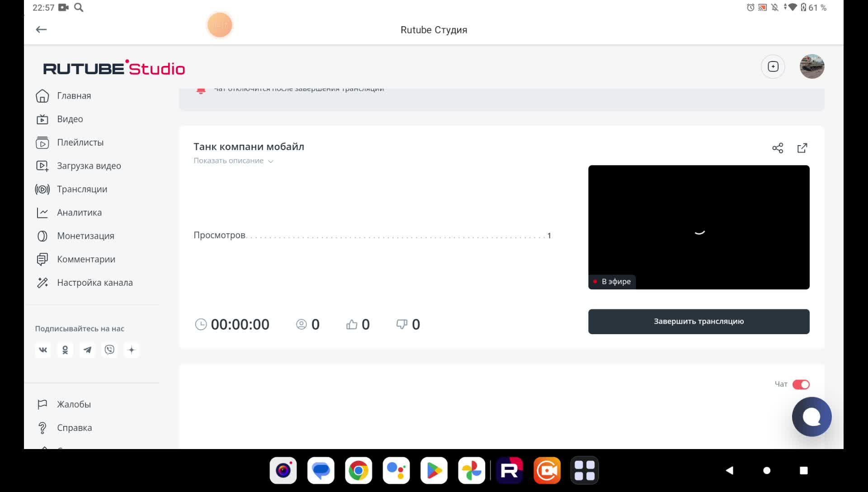Screen dimensions: 868x492
Task: Click the live stream preview player
Action: click(698, 227)
